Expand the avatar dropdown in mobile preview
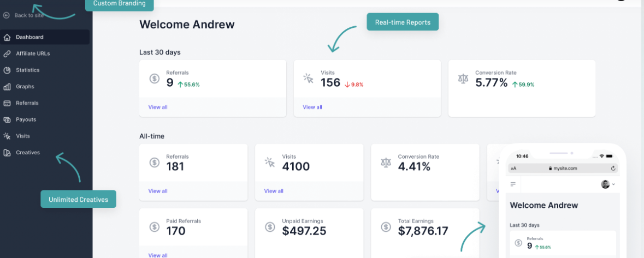Image resolution: width=644 pixels, height=258 pixels. tap(608, 184)
